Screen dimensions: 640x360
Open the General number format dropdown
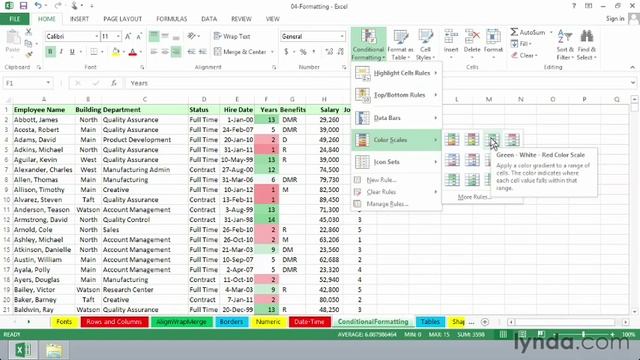pyautogui.click(x=342, y=36)
